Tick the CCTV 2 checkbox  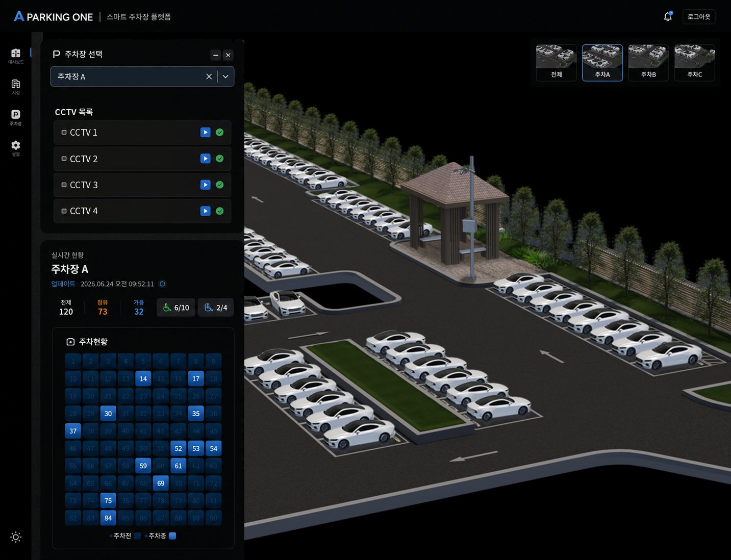(x=64, y=159)
